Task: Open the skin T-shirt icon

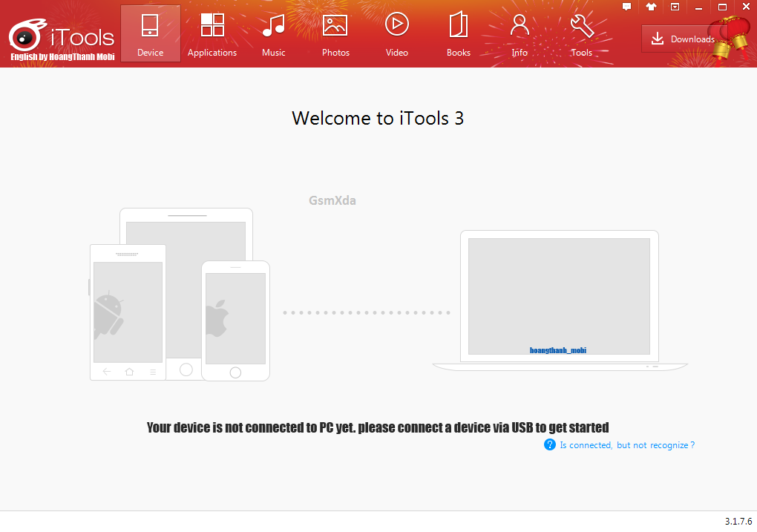Action: click(x=651, y=7)
